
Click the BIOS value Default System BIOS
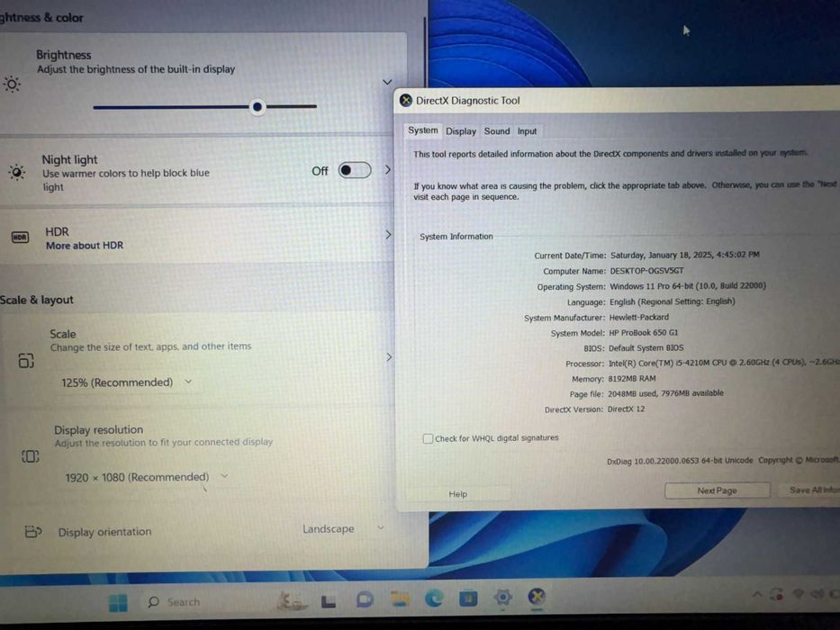pyautogui.click(x=646, y=348)
